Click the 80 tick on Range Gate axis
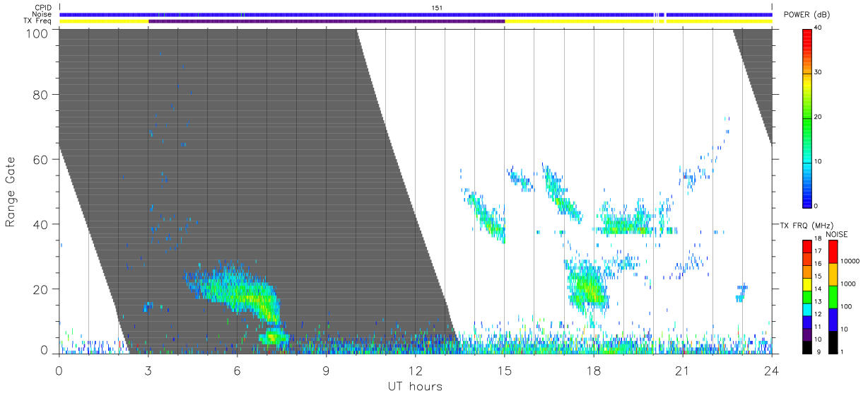 point(41,95)
